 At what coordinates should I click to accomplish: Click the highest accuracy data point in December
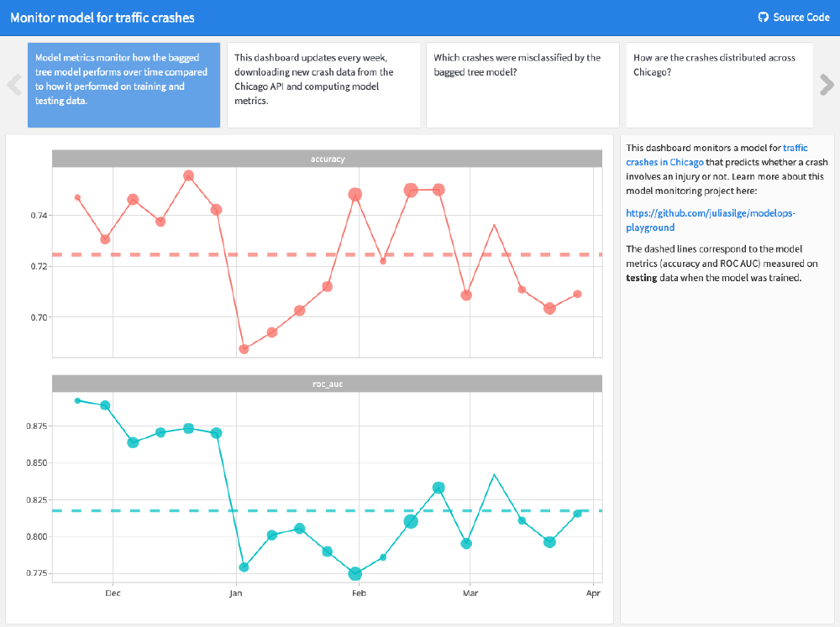pos(188,176)
